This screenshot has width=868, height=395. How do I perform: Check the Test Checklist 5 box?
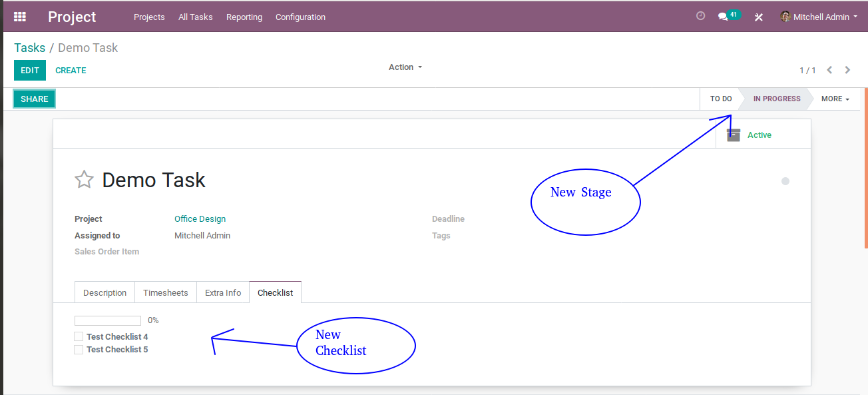[79, 349]
